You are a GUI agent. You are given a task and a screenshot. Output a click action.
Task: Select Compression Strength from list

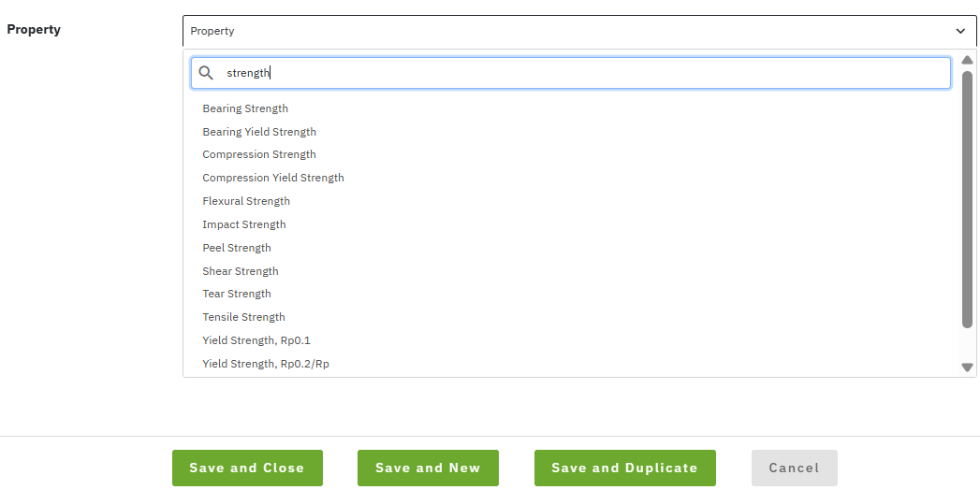[259, 154]
